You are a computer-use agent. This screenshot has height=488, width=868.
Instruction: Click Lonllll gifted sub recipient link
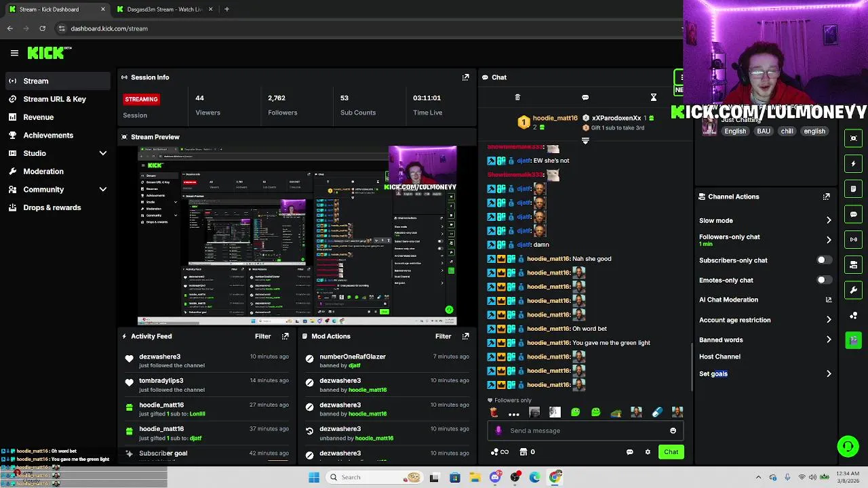click(197, 413)
